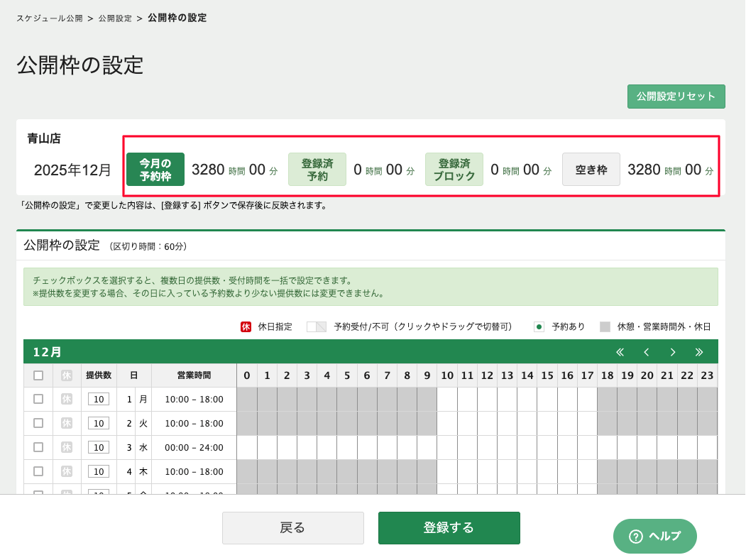Navigate to 公開設定 breadcrumb link
This screenshot has height=560, width=746.
[x=115, y=18]
